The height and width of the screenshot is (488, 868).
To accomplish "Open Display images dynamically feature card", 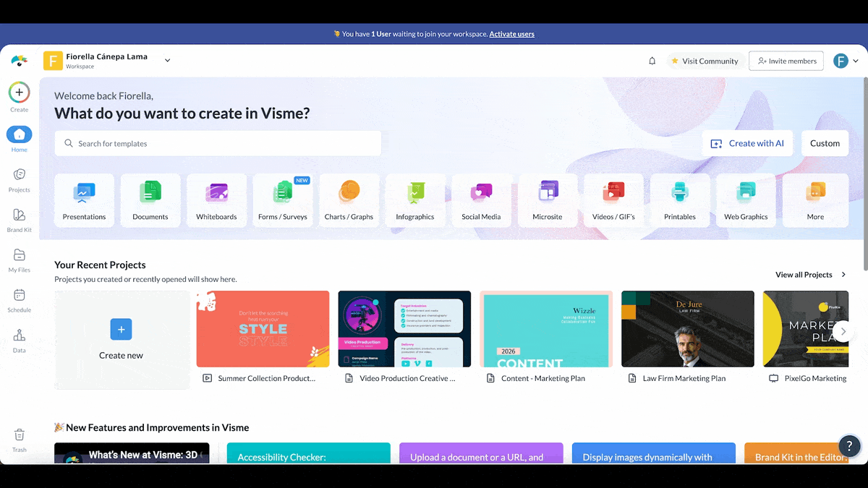I will coord(654,453).
